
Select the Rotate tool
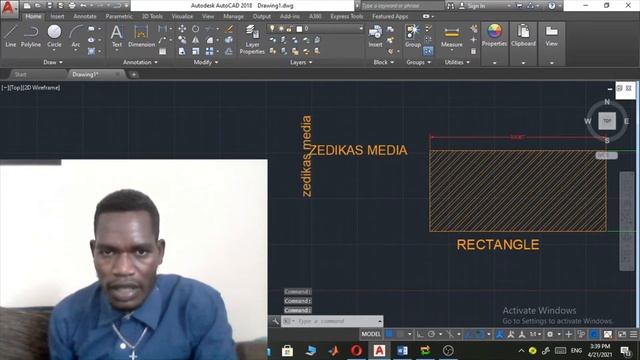click(196, 29)
